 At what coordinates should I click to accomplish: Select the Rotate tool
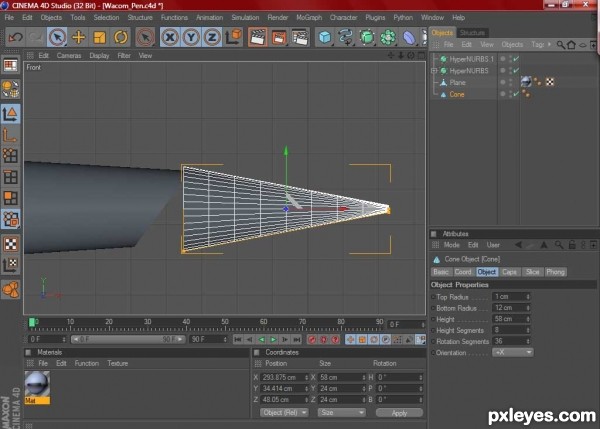[121, 37]
